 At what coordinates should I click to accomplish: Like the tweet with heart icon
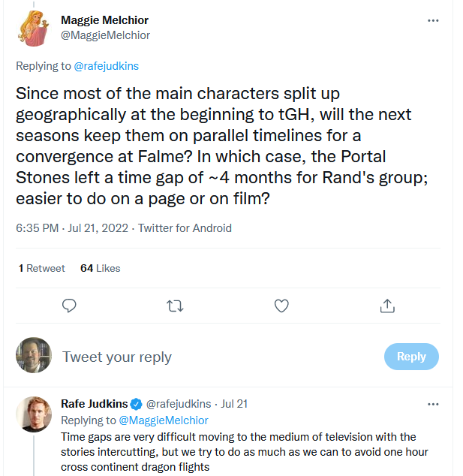coord(281,306)
